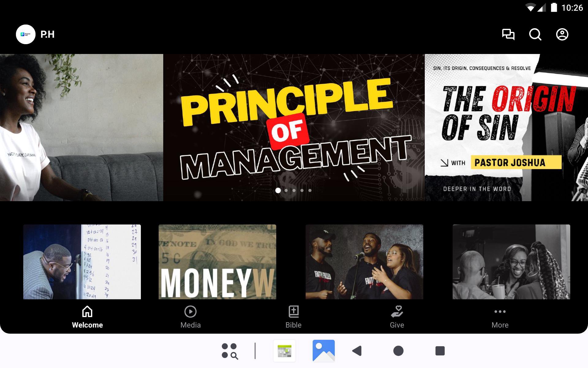Viewport: 588px width, 368px height.
Task: Open the Media tab
Action: point(190,317)
